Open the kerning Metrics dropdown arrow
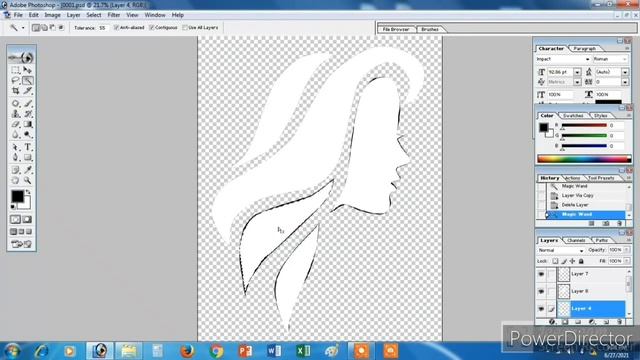The width and height of the screenshot is (640, 360). (577, 82)
